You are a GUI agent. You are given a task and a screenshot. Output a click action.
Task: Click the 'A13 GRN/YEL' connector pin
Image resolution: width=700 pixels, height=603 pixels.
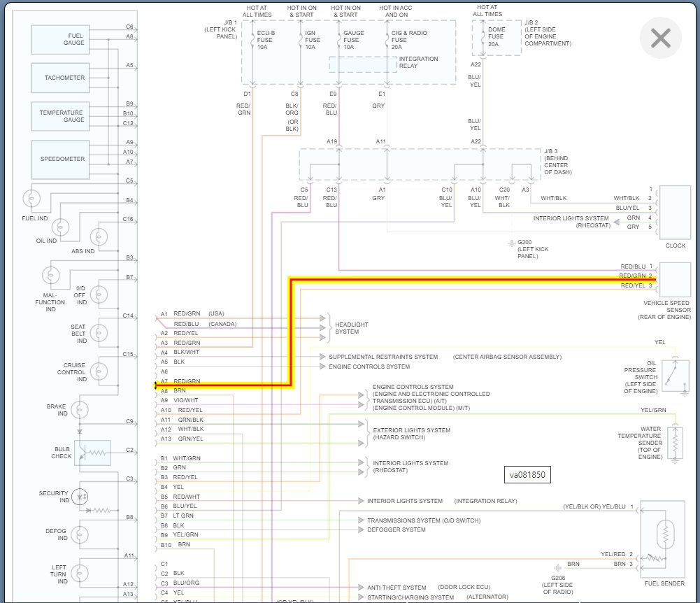(x=182, y=439)
